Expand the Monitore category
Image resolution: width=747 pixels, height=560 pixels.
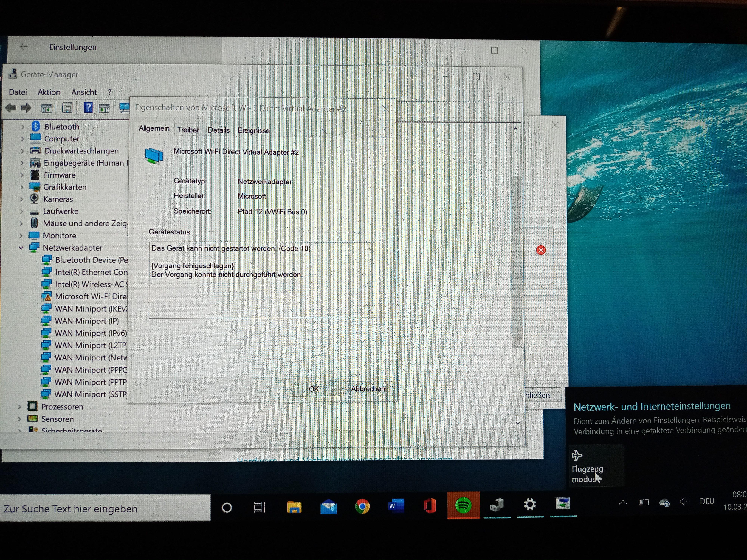pyautogui.click(x=21, y=236)
